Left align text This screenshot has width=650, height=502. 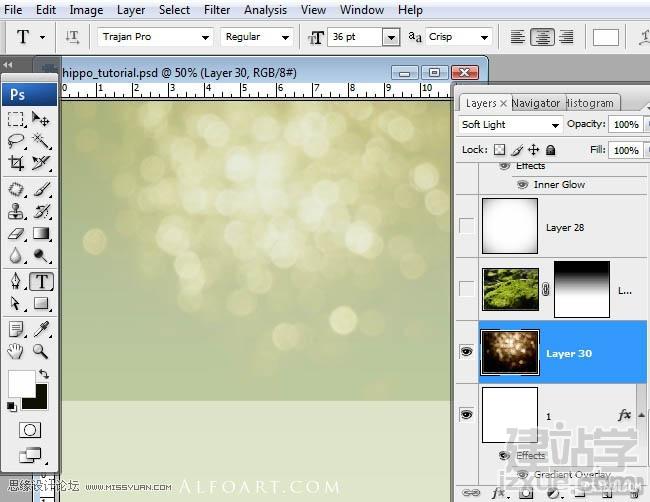coord(517,37)
